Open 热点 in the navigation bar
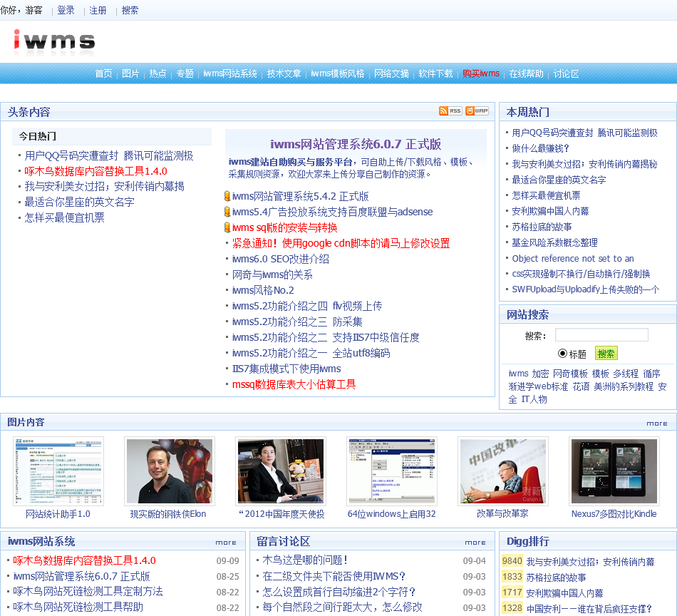The width and height of the screenshot is (677, 616). (x=157, y=74)
